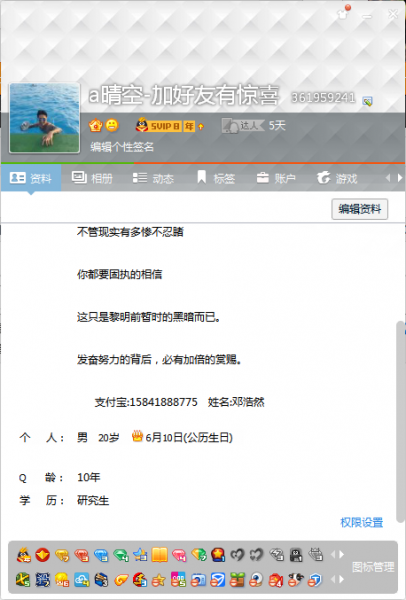Click the blue cloud icon in bottom row
This screenshot has width=406, height=600.
coord(82,580)
